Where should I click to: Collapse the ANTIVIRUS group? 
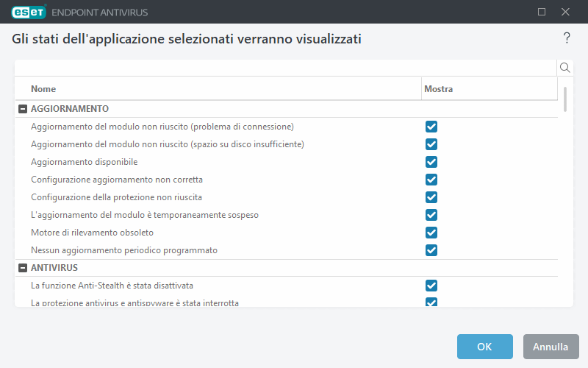(x=23, y=268)
